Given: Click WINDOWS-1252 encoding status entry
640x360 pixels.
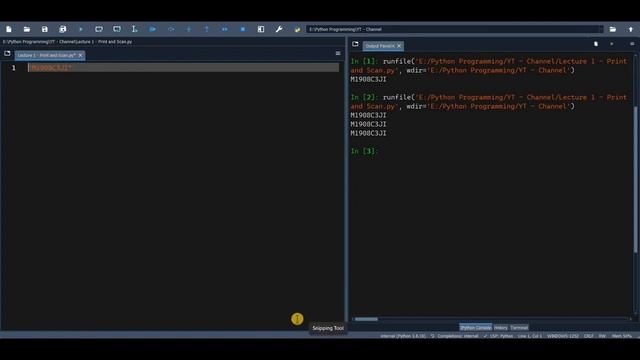Looking at the screenshot, I should [x=563, y=336].
